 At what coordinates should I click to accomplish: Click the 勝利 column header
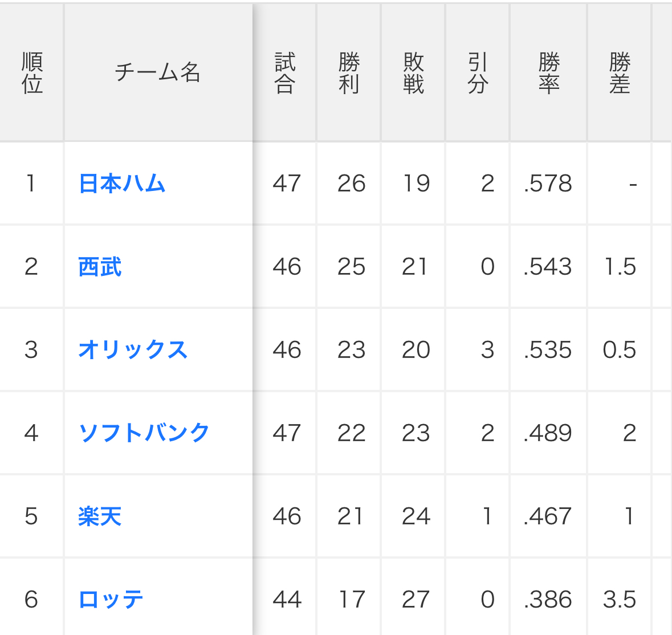(x=349, y=73)
